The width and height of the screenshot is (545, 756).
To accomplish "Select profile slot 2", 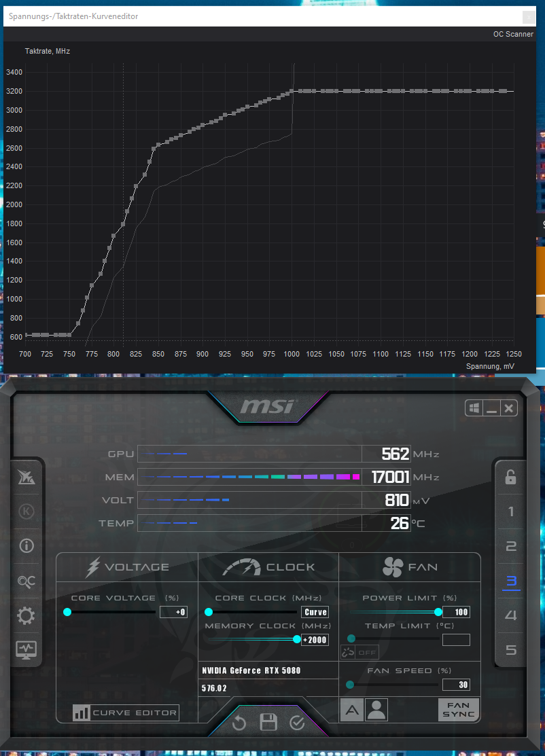I will coord(511,546).
